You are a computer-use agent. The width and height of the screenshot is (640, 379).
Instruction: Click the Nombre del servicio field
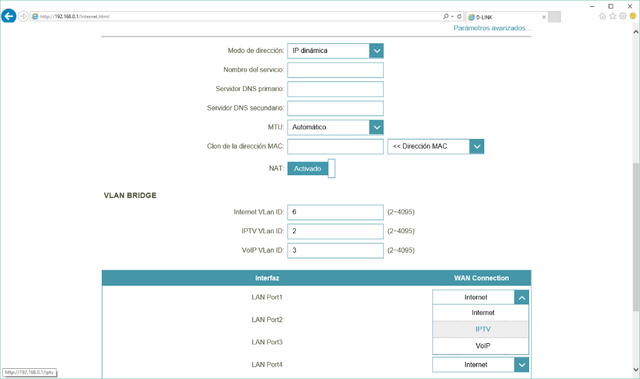335,70
